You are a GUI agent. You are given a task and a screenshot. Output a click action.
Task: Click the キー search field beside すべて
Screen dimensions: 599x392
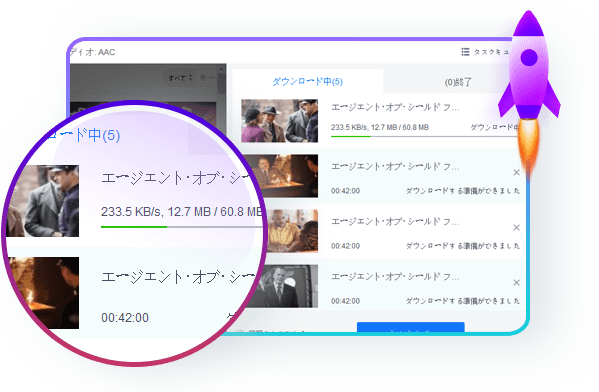pyautogui.click(x=207, y=78)
